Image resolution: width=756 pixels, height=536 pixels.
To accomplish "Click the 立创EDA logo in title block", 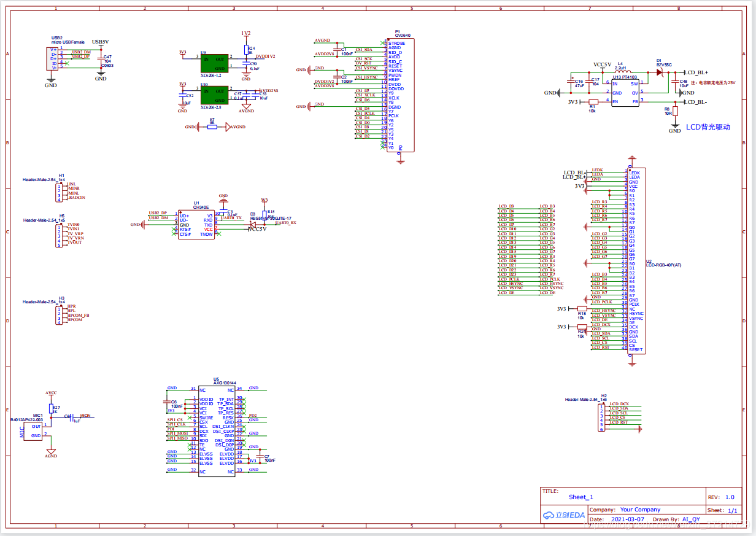I will coord(563,515).
